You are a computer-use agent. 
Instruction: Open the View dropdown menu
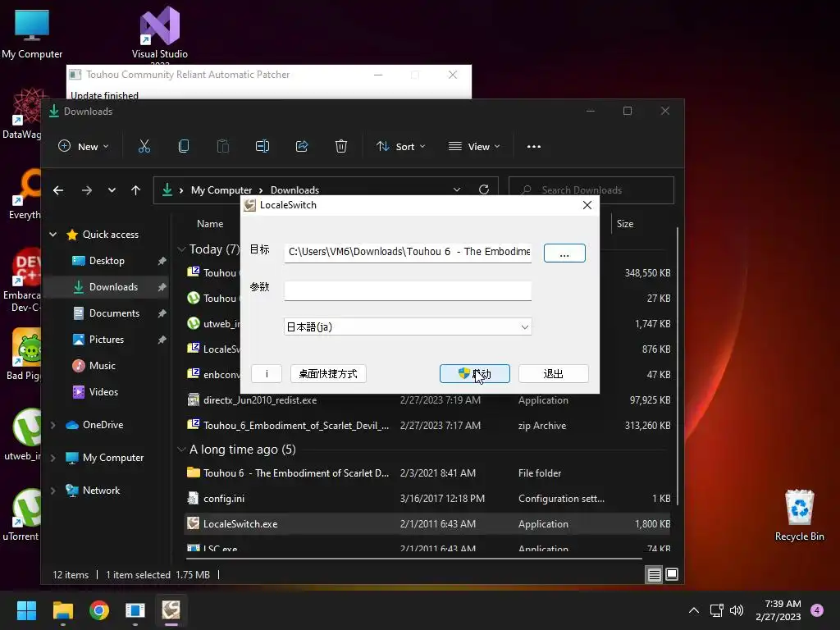click(x=474, y=146)
